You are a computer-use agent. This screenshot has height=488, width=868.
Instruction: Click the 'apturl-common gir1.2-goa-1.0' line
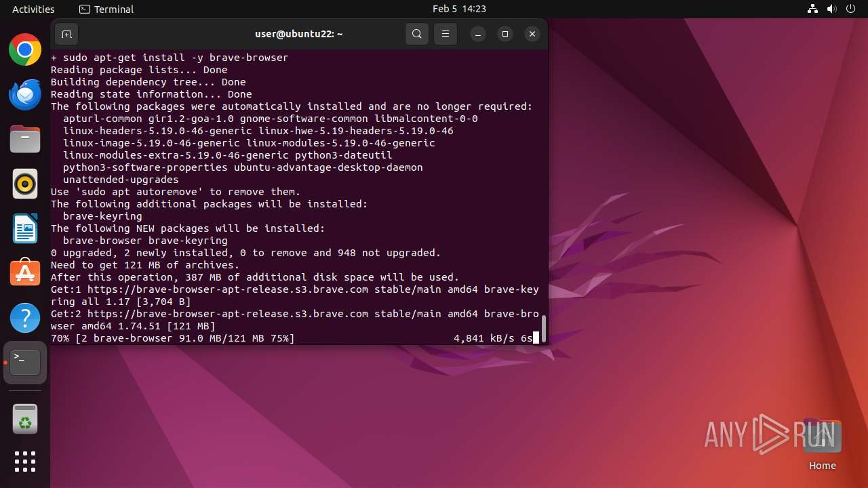[271, 119]
